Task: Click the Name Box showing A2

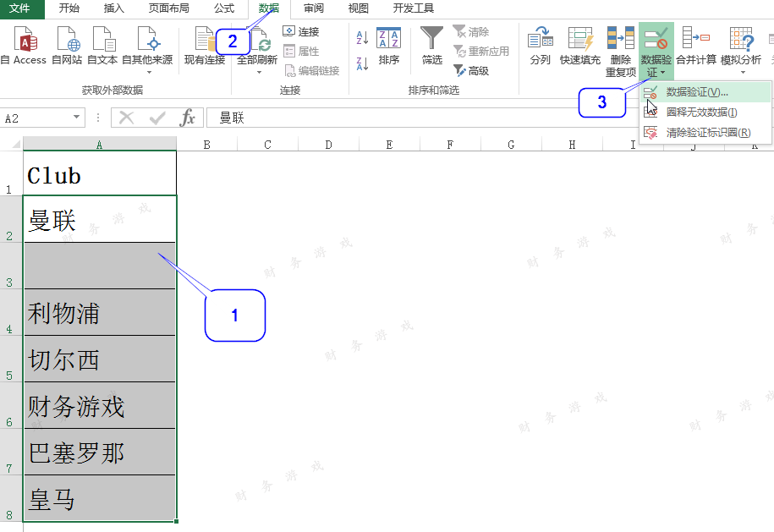Action: coord(36,118)
